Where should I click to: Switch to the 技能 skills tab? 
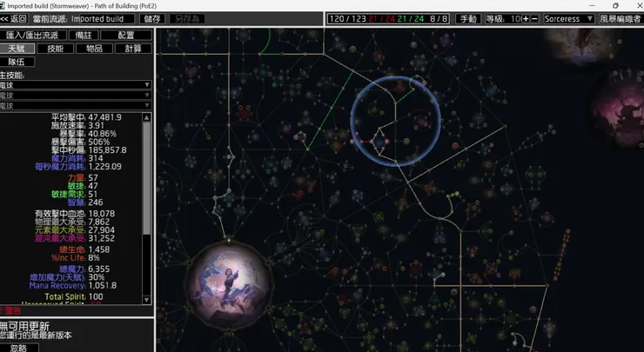[x=55, y=49]
